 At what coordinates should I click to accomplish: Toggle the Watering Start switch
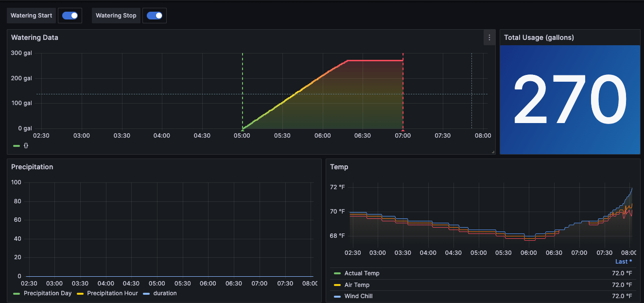click(70, 15)
